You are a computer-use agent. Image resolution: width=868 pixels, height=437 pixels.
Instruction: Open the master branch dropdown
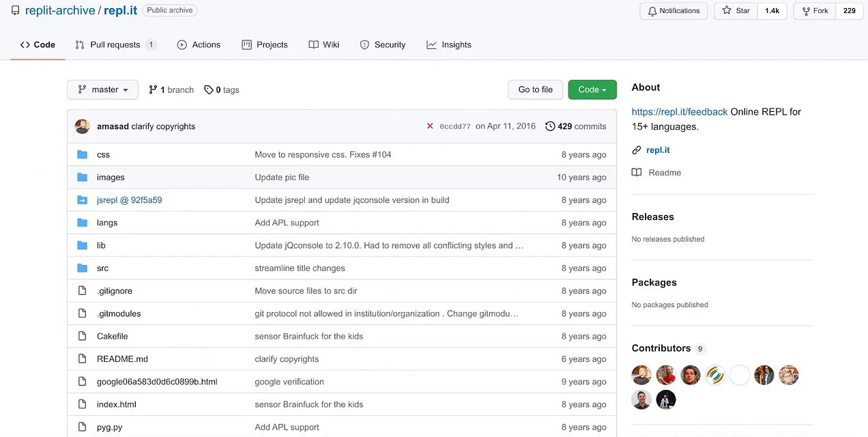102,89
